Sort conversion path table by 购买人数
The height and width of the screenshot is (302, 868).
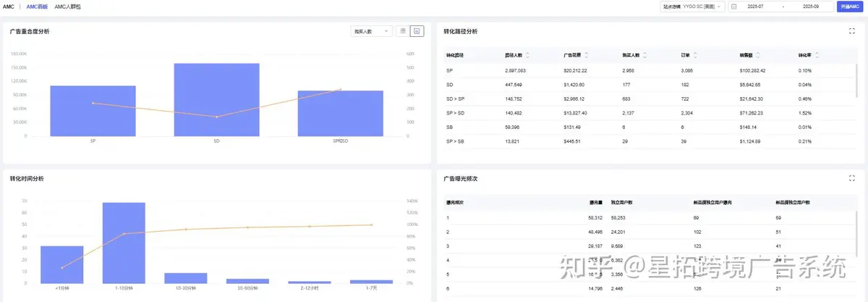coord(645,55)
